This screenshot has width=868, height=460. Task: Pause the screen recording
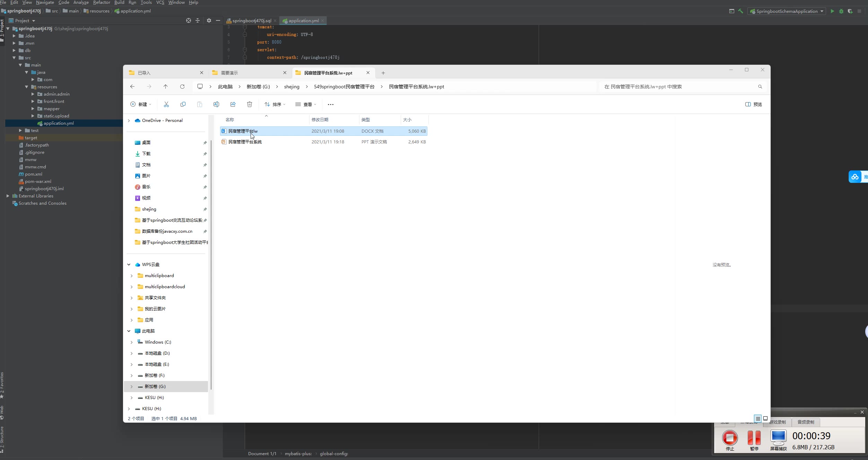[x=754, y=438]
